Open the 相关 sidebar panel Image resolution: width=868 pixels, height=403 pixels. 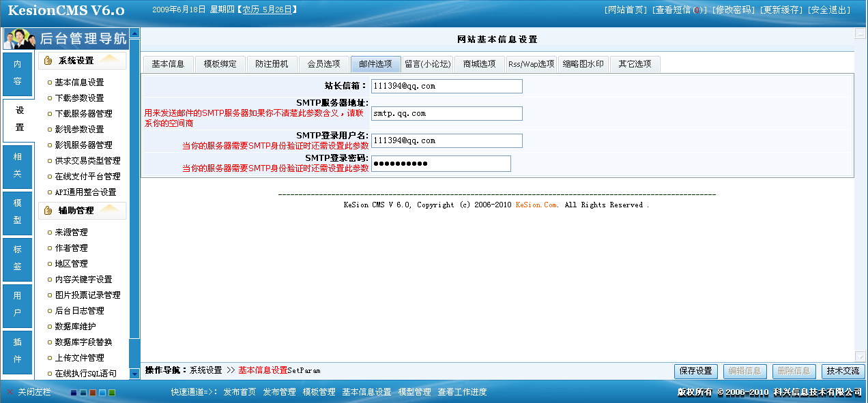[x=16, y=166]
